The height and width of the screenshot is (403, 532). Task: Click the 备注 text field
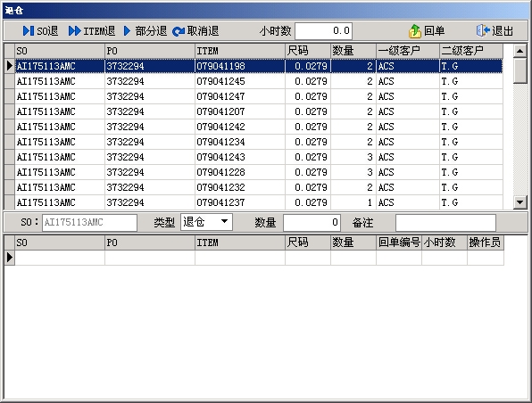(x=445, y=223)
